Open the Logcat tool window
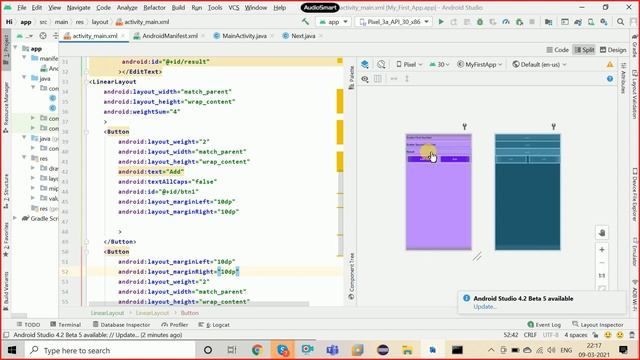This screenshot has height=360, width=640. 214,324
